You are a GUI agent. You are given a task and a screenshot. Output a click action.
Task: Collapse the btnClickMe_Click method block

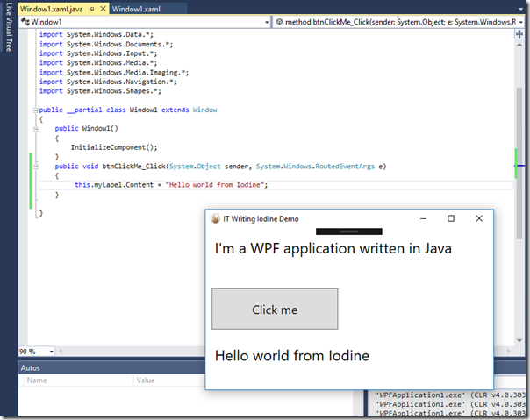pyautogui.click(x=35, y=167)
